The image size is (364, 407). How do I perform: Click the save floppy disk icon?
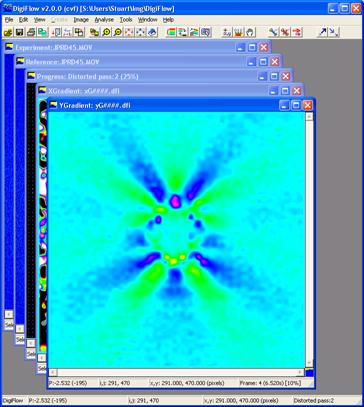point(19,32)
